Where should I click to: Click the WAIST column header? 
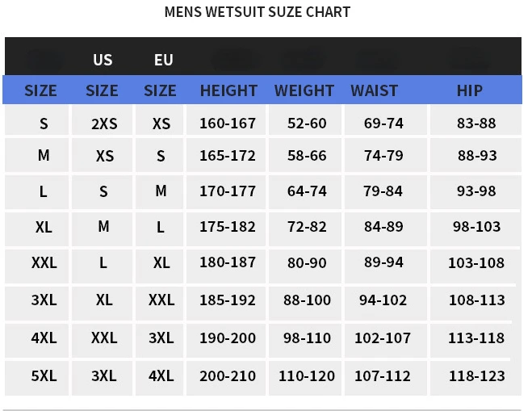click(x=374, y=90)
